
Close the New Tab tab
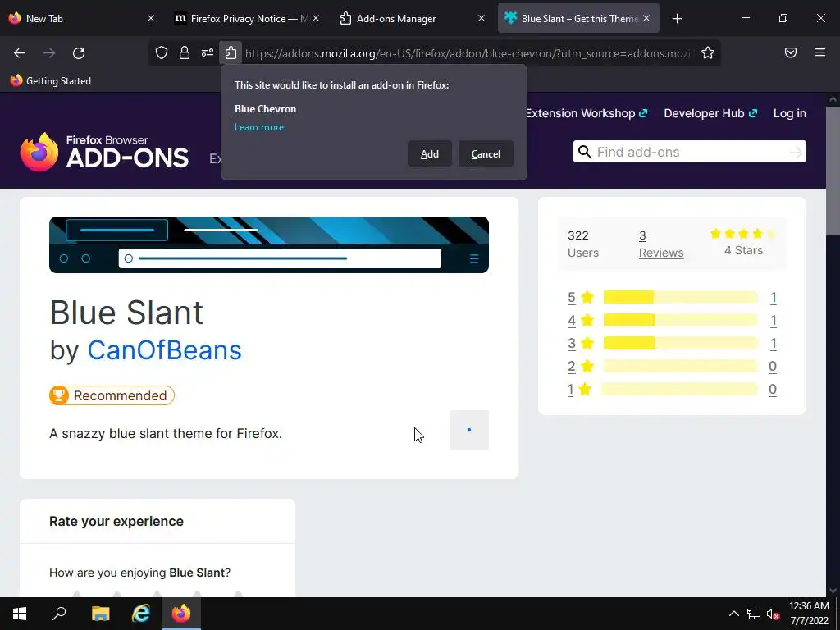click(x=151, y=19)
